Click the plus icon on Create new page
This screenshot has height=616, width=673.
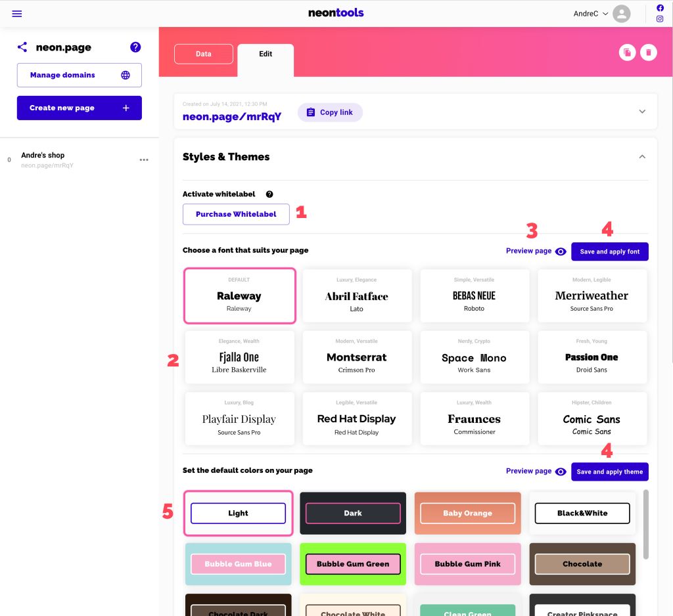(x=126, y=108)
